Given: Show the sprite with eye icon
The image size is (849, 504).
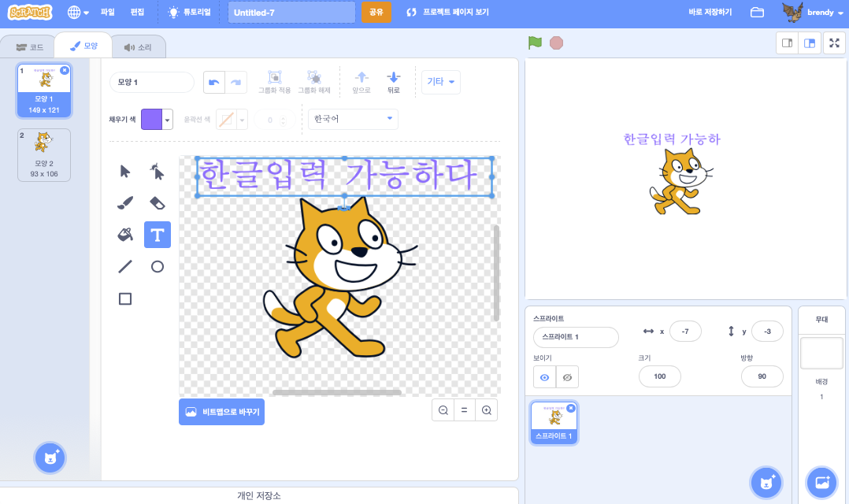Looking at the screenshot, I should coord(545,377).
